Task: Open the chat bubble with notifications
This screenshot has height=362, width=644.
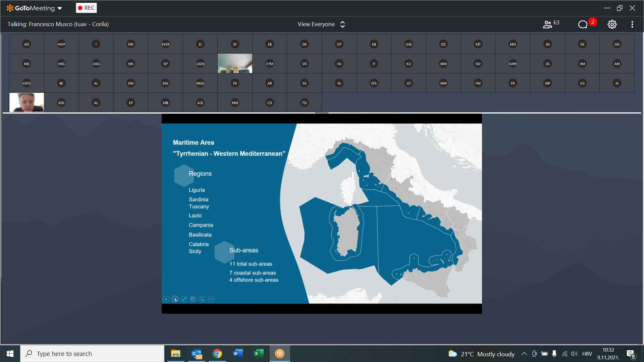Action: coord(583,24)
